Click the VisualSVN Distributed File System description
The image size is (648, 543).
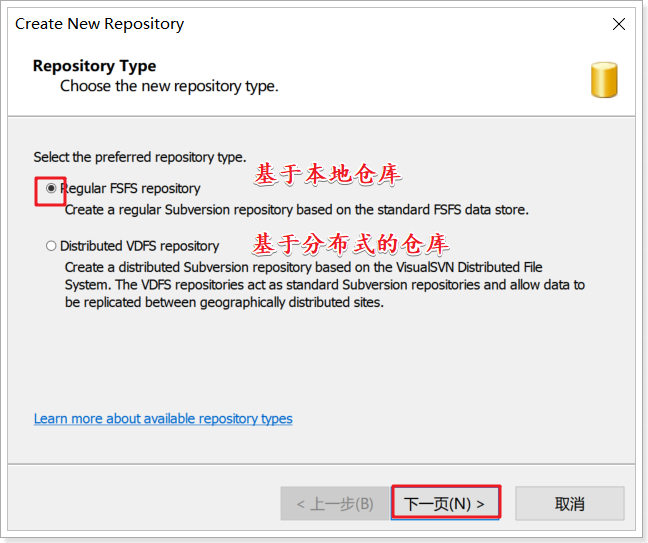325,285
